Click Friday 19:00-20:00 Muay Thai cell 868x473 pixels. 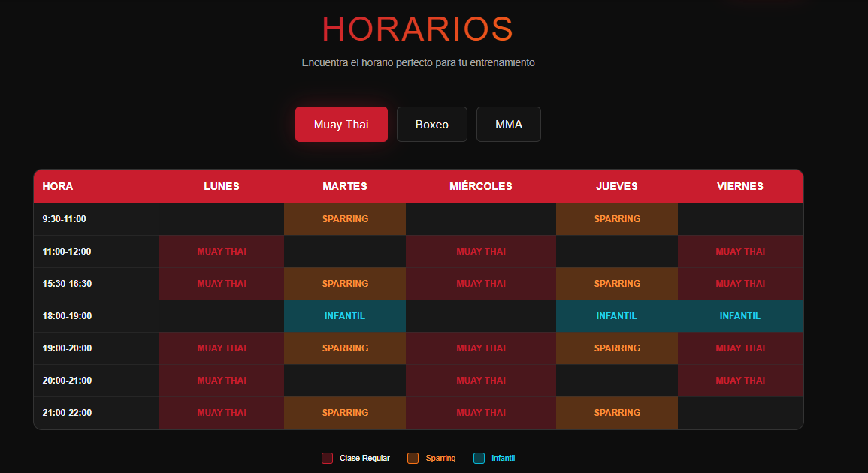click(x=740, y=348)
